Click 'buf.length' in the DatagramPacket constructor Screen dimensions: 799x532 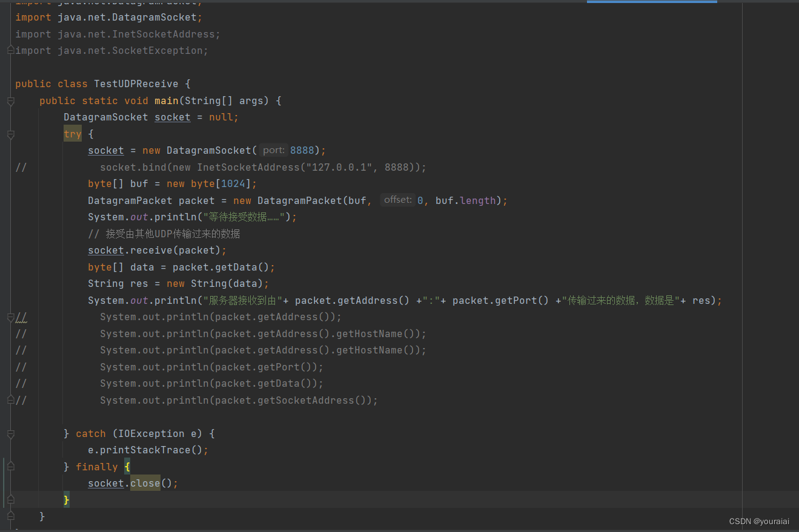pyautogui.click(x=466, y=200)
